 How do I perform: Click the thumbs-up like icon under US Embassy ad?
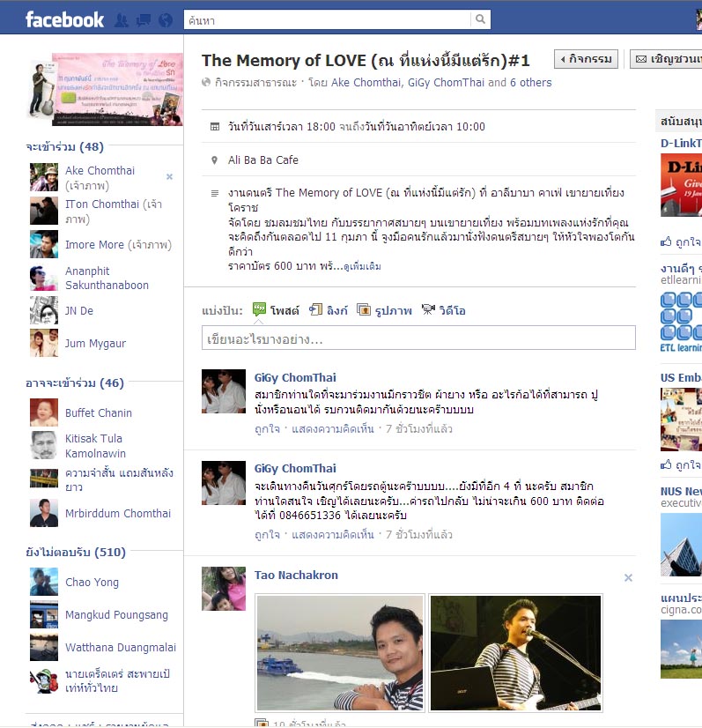666,464
